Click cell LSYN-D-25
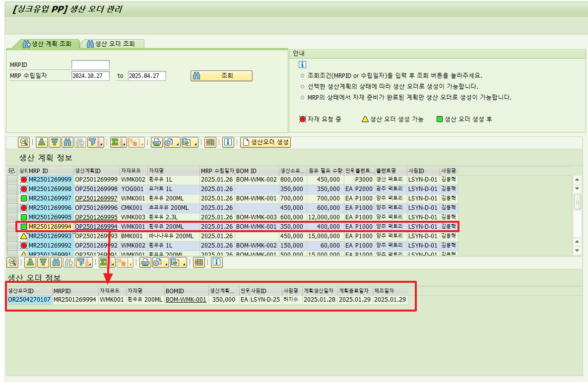This screenshot has width=588, height=382. (x=265, y=300)
